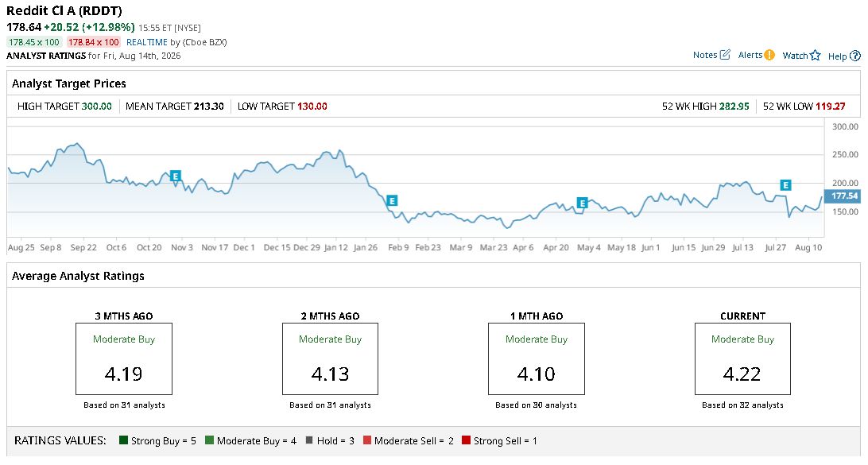Click the +20.52 (+12.98%) price change
The height and width of the screenshot is (465, 868).
[89, 27]
